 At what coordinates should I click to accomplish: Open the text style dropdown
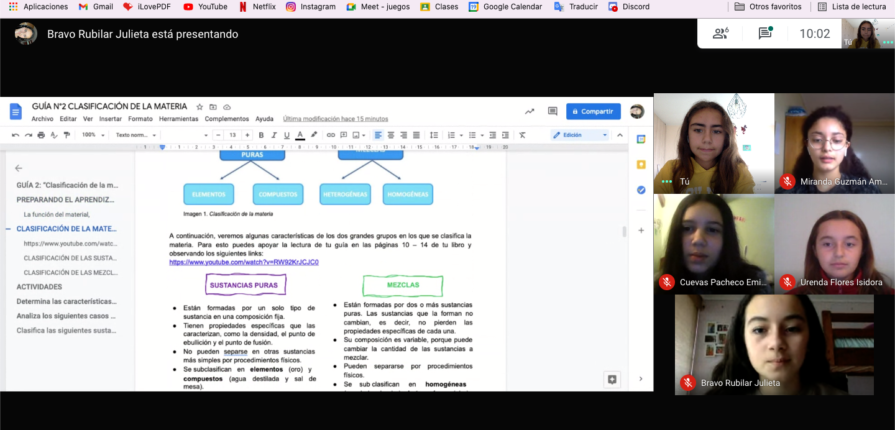(133, 135)
